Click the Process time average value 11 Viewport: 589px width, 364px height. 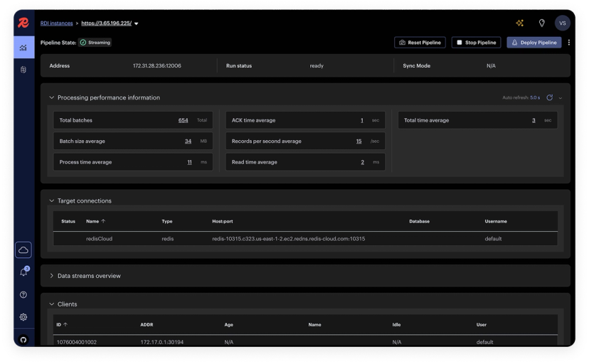(x=190, y=163)
